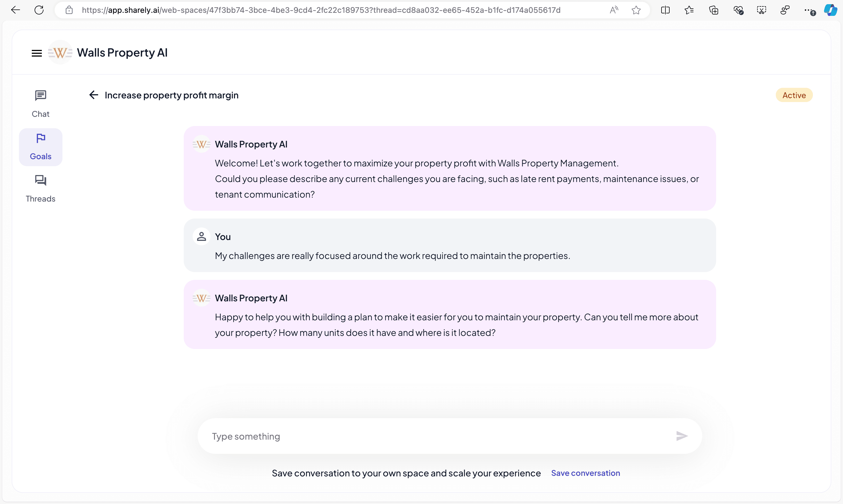Open the Favorites list icon
843x504 pixels.
[689, 10]
